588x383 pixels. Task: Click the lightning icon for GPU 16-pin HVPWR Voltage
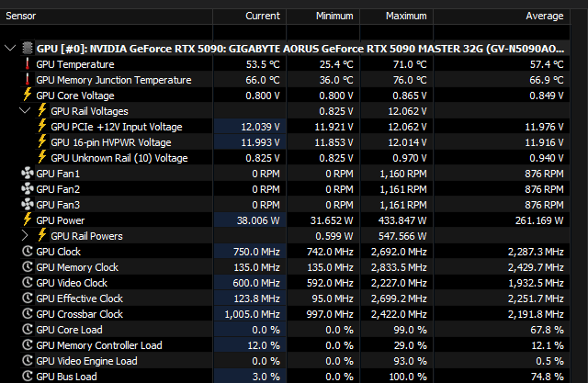tap(41, 141)
